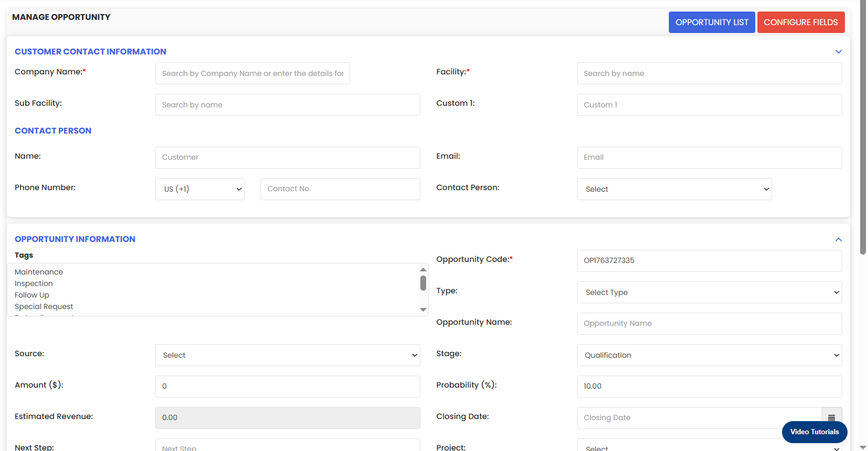Click the Tags list scroll down arrow
The height and width of the screenshot is (451, 868).
pyautogui.click(x=423, y=310)
